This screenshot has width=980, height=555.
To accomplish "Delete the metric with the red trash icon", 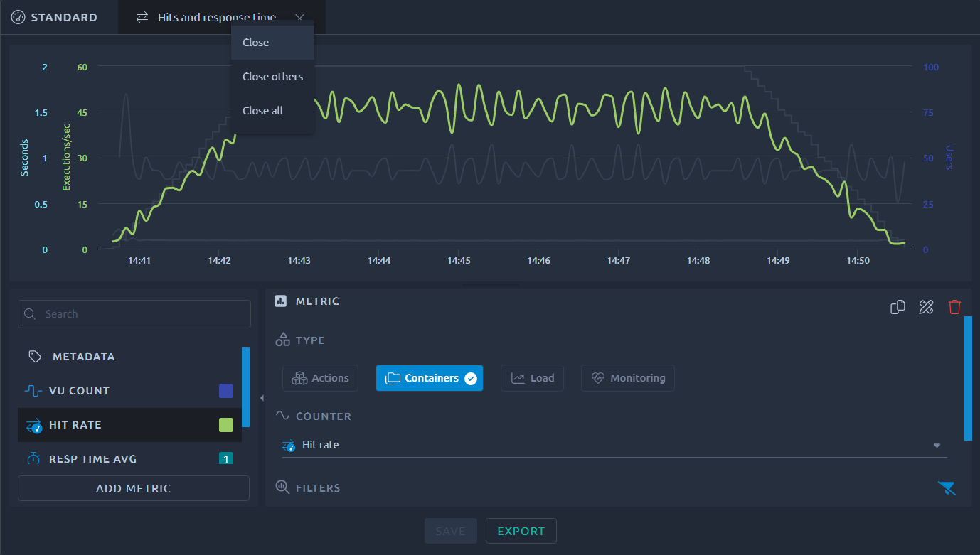I will [x=954, y=307].
